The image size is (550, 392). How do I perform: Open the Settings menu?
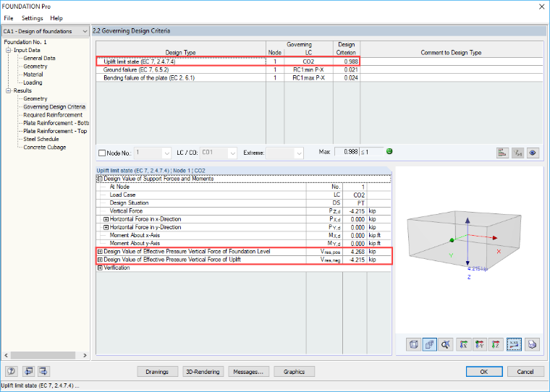pos(33,18)
